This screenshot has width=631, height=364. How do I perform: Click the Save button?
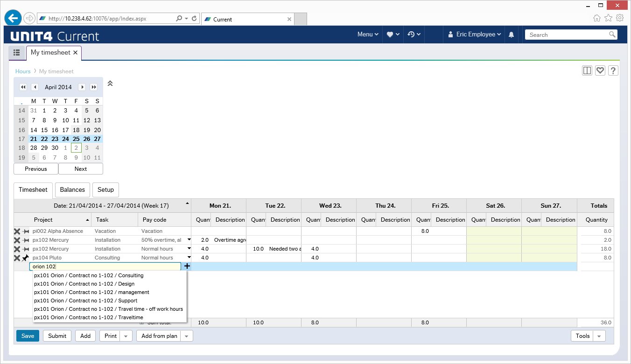point(27,336)
